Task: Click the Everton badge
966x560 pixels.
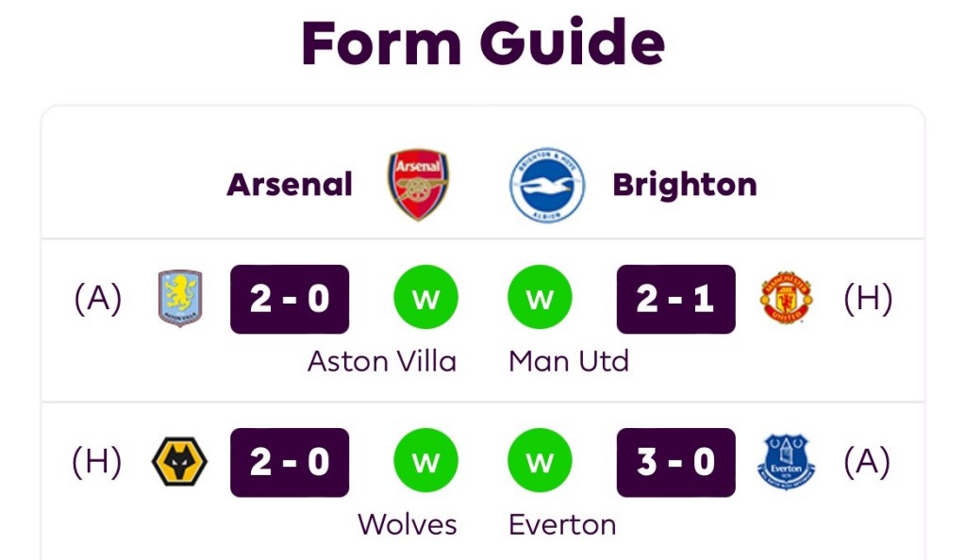Action: pyautogui.click(x=786, y=462)
